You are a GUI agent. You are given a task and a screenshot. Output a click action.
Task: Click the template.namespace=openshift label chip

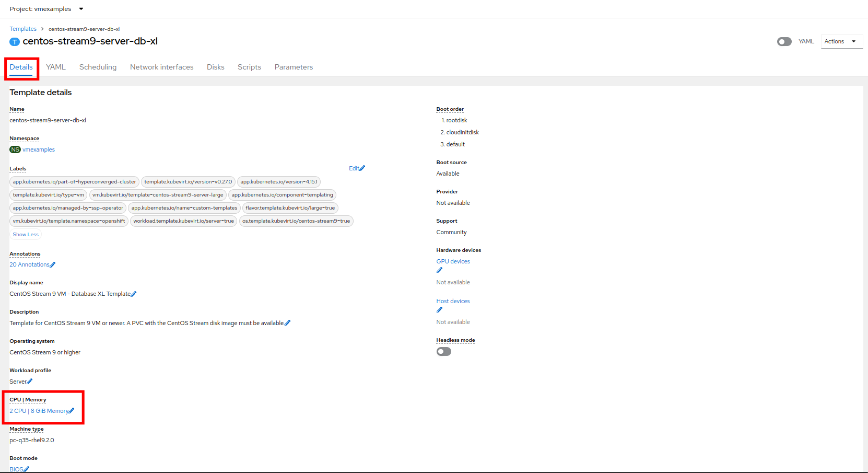[x=69, y=221]
